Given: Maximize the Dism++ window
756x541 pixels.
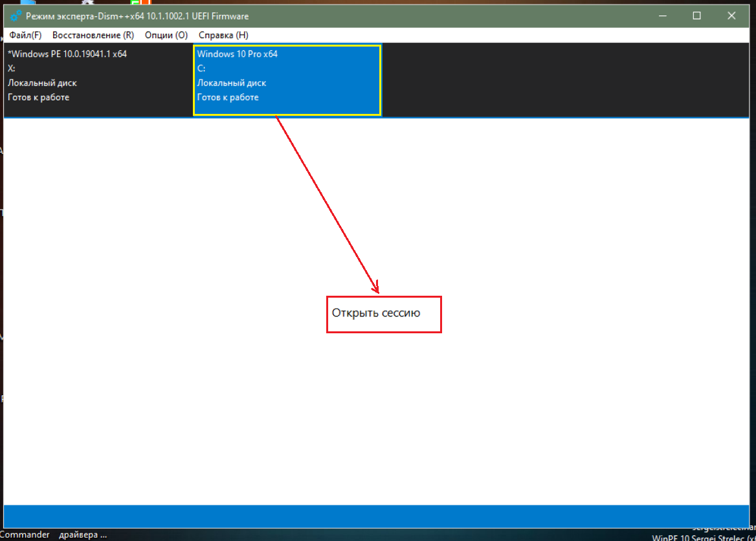Looking at the screenshot, I should [696, 16].
